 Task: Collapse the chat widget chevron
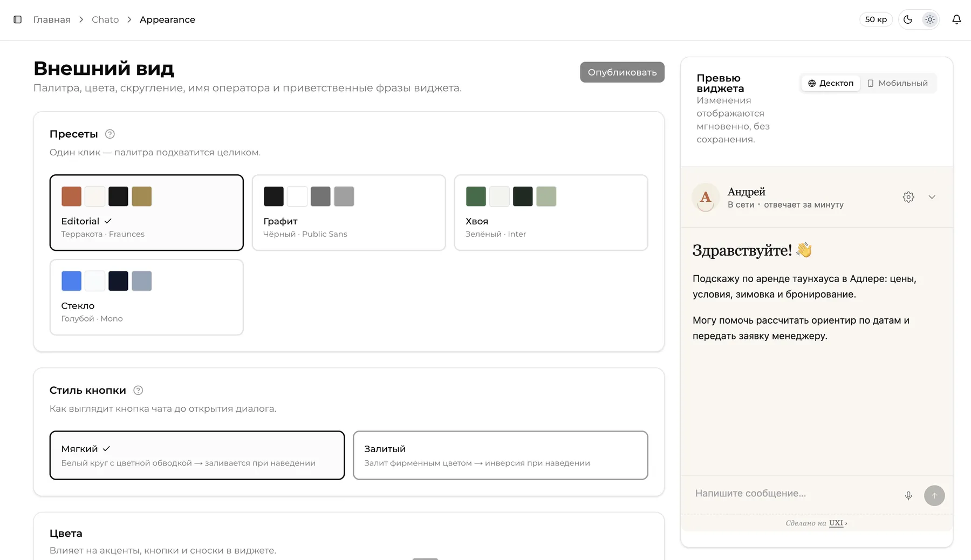[x=932, y=197]
